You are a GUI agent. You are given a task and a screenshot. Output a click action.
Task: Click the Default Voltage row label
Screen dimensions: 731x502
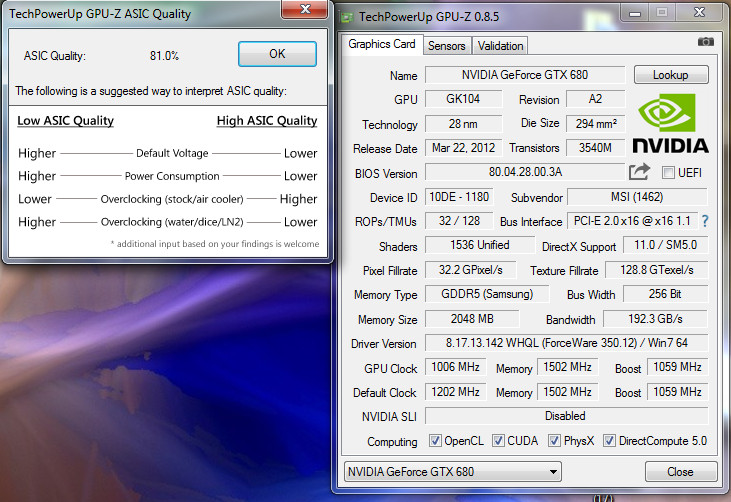tap(172, 153)
